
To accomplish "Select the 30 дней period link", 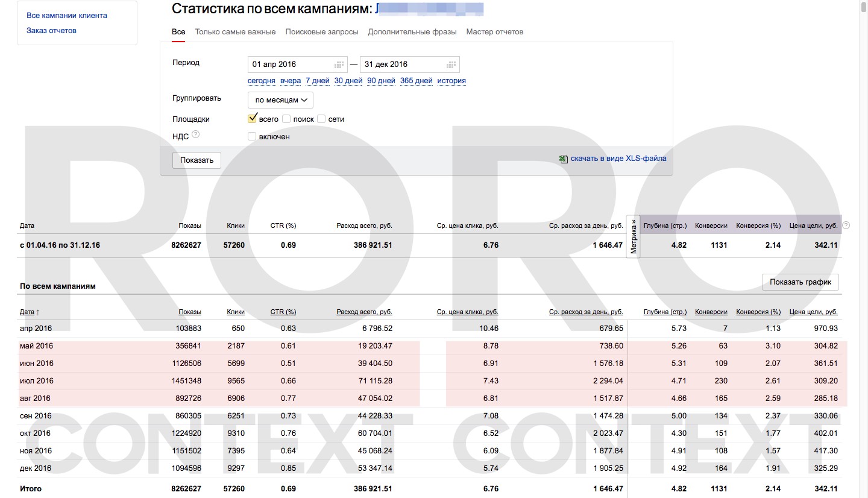I will click(x=348, y=81).
